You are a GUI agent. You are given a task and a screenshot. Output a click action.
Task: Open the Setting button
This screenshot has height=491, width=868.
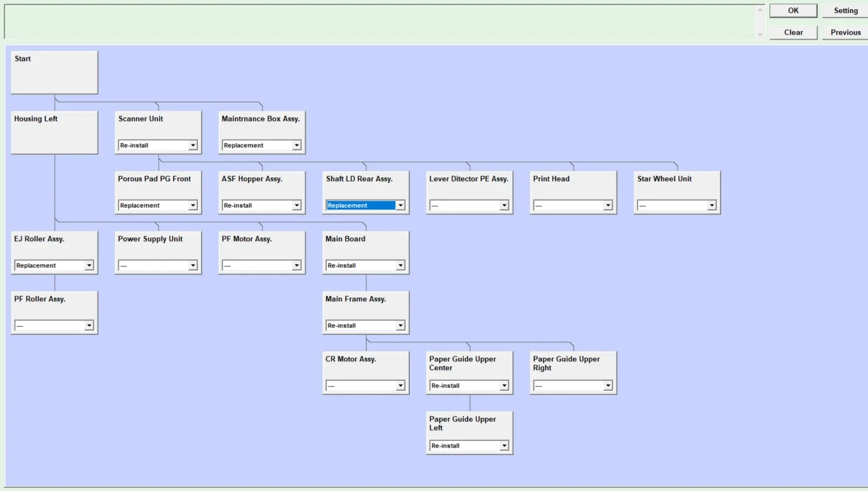pos(845,11)
